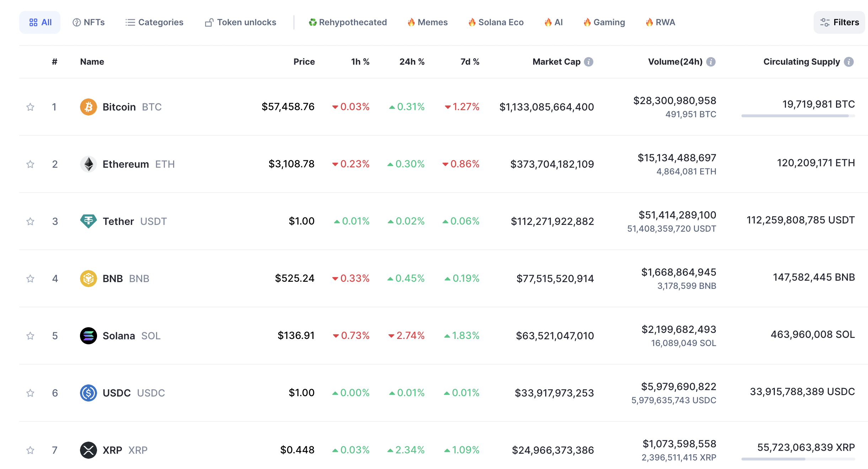
Task: Click the Solana coin logo
Action: [89, 336]
